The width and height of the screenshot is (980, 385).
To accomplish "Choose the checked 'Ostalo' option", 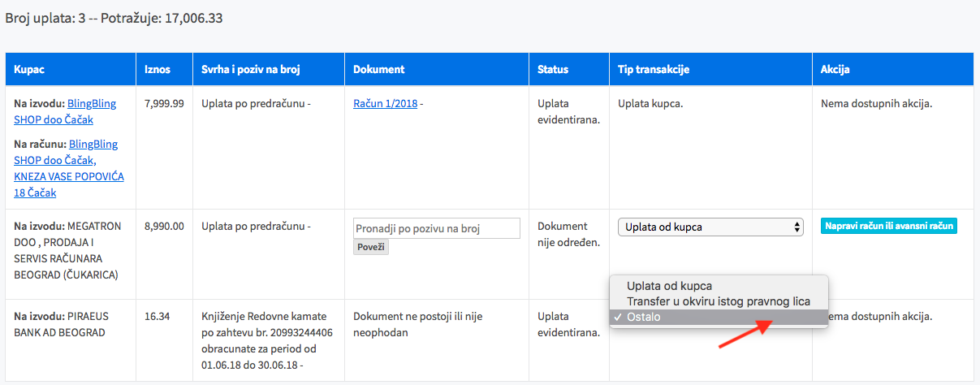I will pos(643,317).
